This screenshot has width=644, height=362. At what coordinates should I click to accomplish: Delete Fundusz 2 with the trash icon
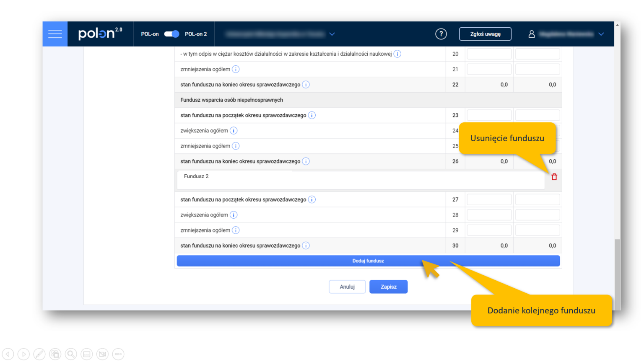pyautogui.click(x=554, y=177)
